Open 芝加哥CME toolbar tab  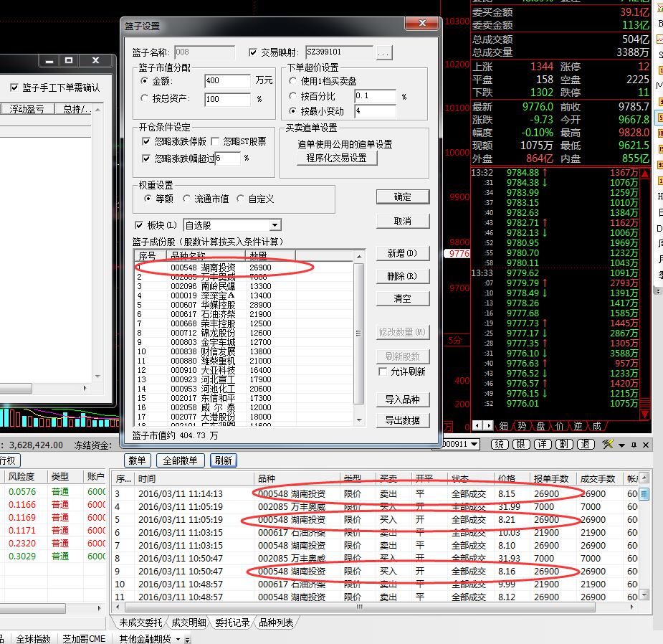click(84, 638)
